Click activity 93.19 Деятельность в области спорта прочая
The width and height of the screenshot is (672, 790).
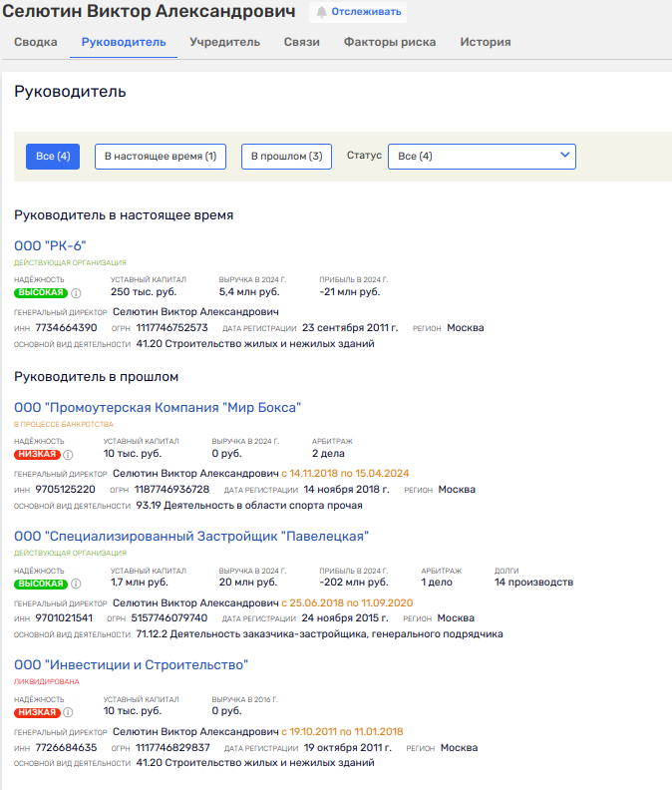(x=249, y=506)
